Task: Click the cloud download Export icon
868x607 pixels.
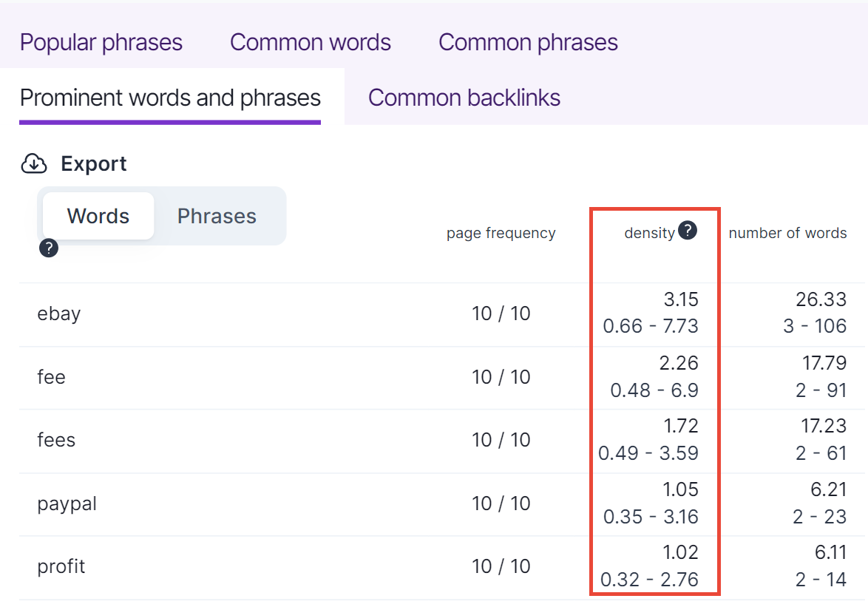Action: [34, 163]
